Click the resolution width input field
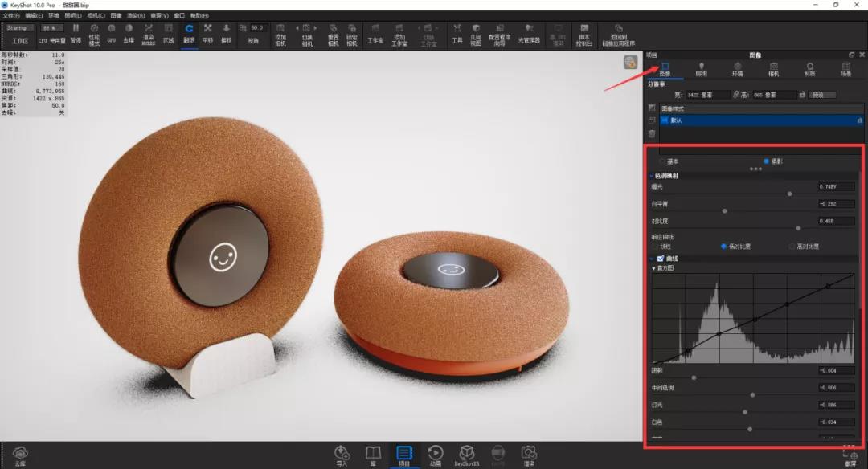 point(708,95)
